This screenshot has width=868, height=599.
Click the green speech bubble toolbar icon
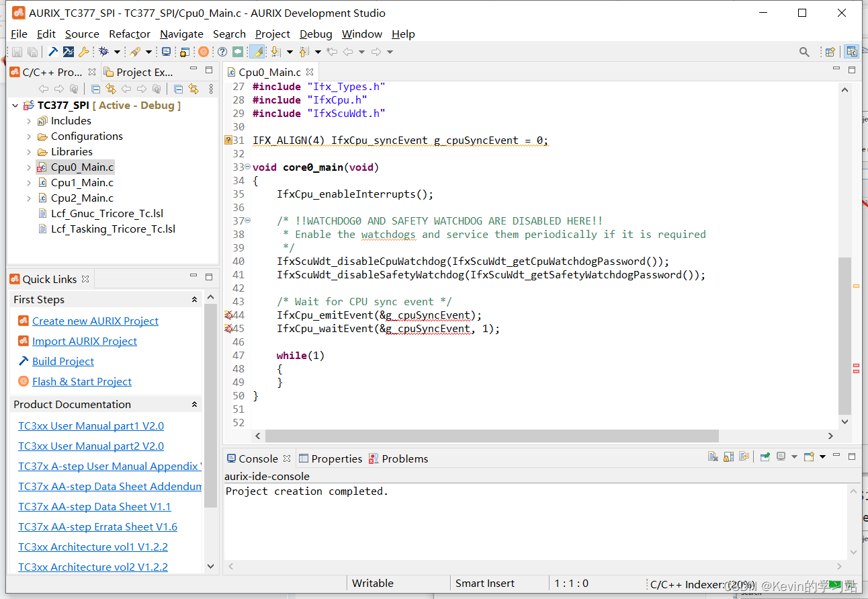(238, 52)
